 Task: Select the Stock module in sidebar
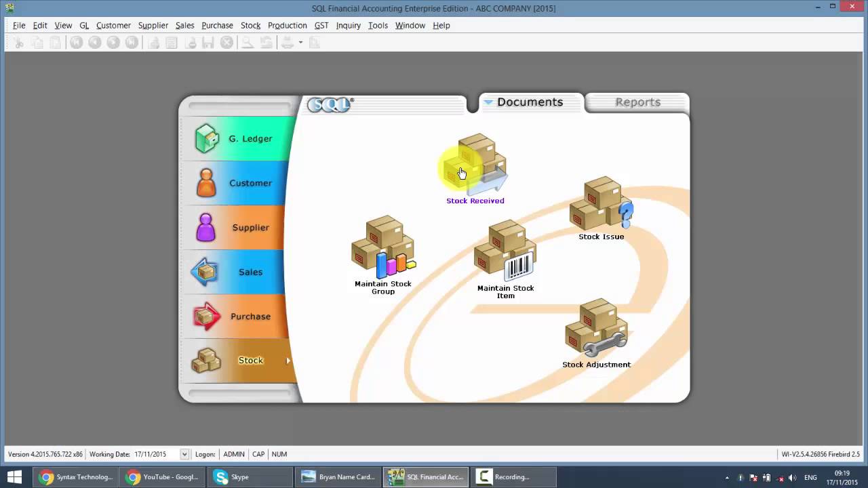(x=237, y=361)
